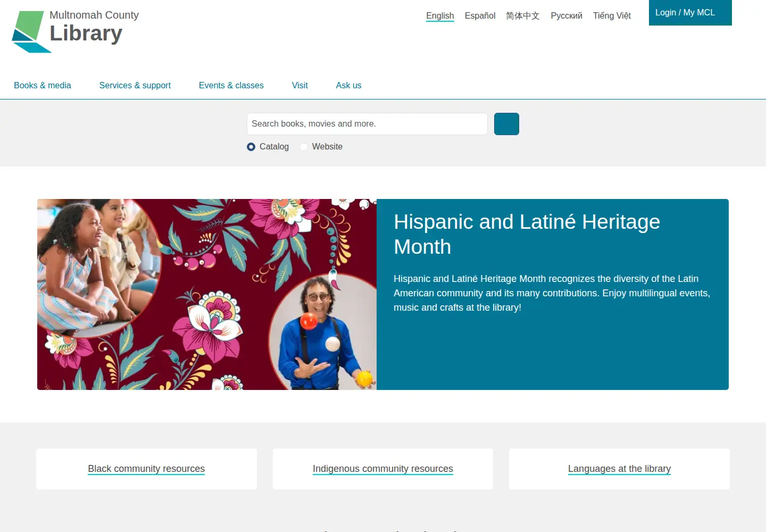Open the Services & support menu
The image size is (766, 532).
click(135, 85)
